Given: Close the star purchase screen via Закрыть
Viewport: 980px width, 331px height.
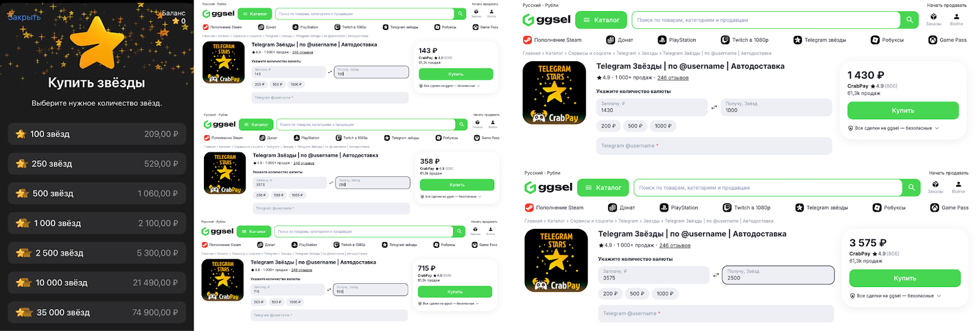Looking at the screenshot, I should point(24,17).
